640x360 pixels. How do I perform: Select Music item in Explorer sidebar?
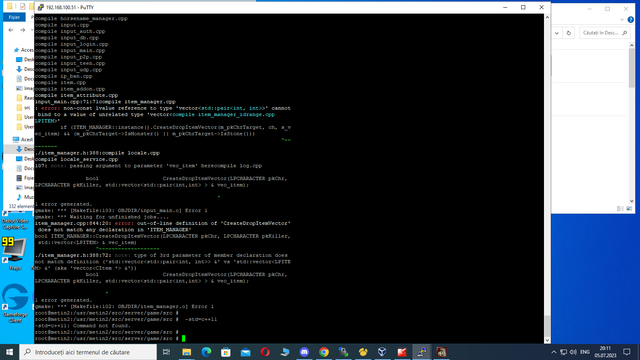[x=24, y=197]
